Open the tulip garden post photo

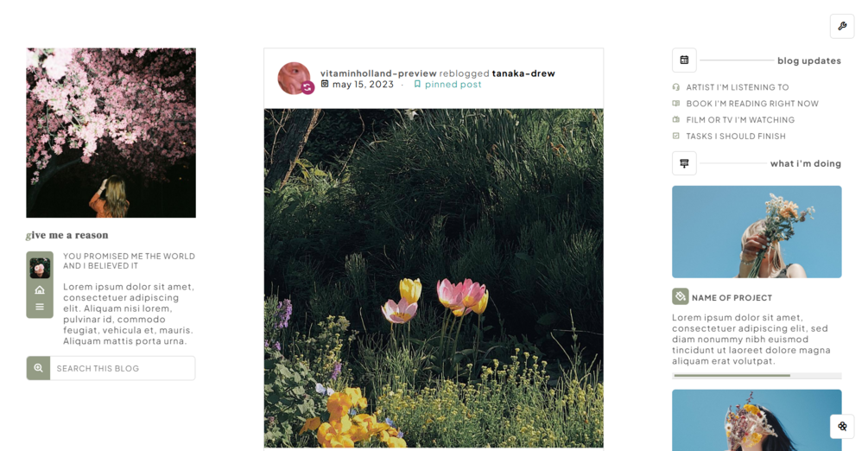(434, 277)
